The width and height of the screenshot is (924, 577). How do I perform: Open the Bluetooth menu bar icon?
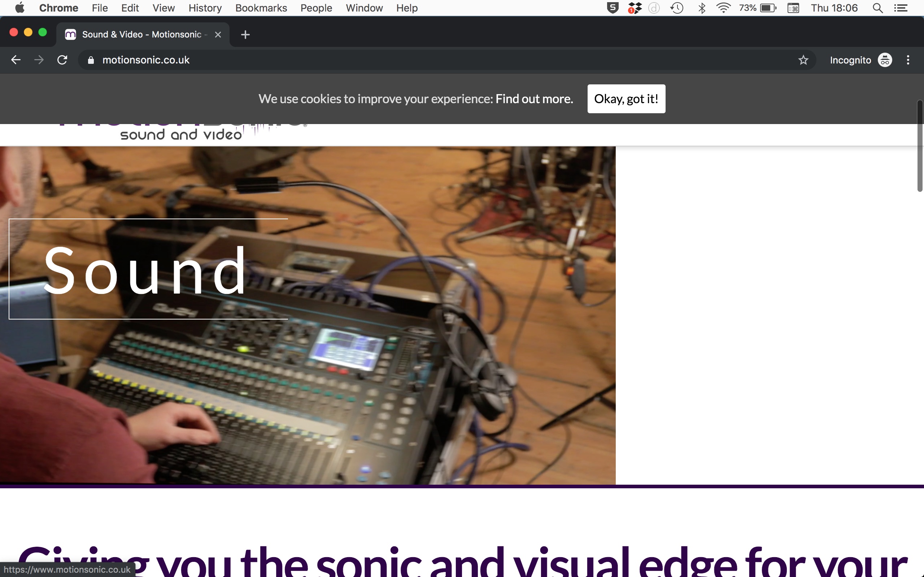(x=702, y=8)
